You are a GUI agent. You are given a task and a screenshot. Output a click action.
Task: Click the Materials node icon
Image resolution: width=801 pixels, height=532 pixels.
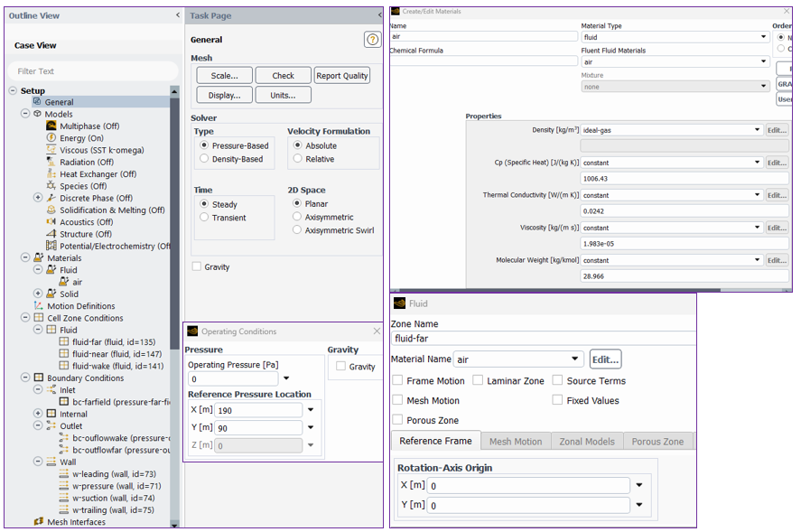coord(38,257)
